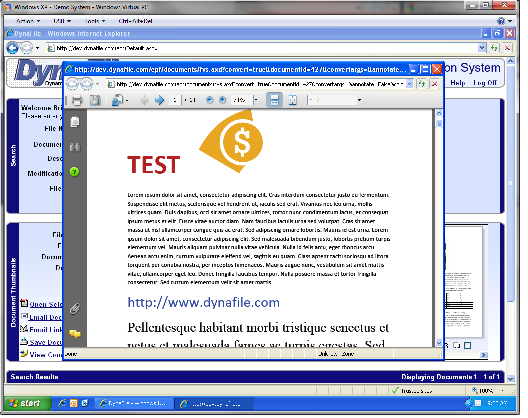
Task: Click the PDF scrollbar up arrow
Action: (x=439, y=114)
